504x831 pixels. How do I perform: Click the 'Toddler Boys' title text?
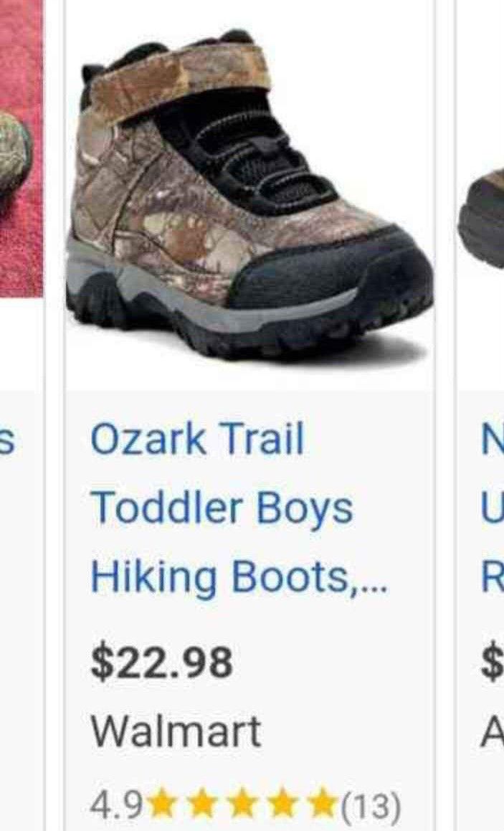click(222, 508)
